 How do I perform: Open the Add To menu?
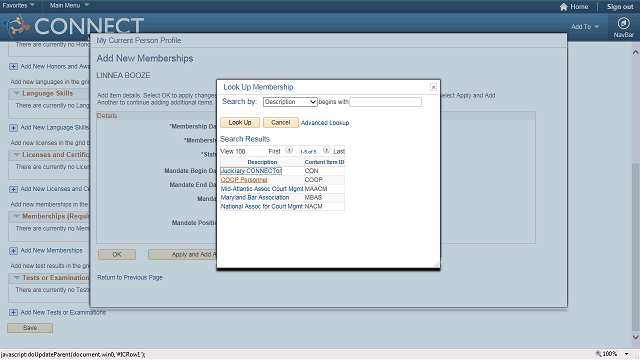[x=585, y=27]
